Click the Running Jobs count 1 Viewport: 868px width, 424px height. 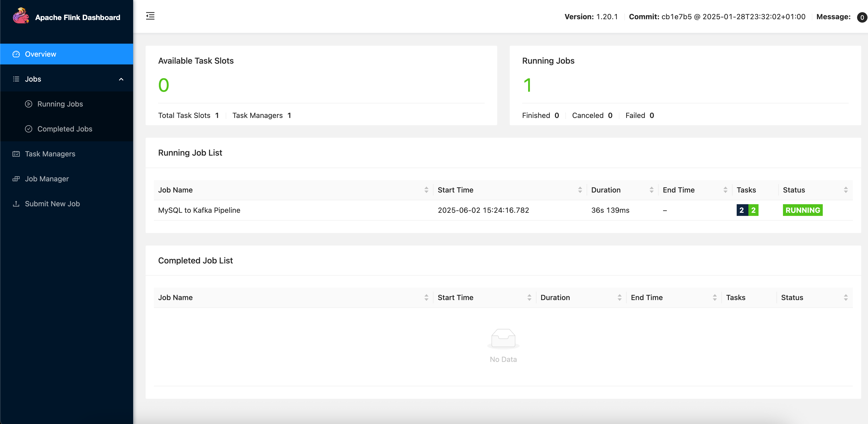click(x=527, y=85)
